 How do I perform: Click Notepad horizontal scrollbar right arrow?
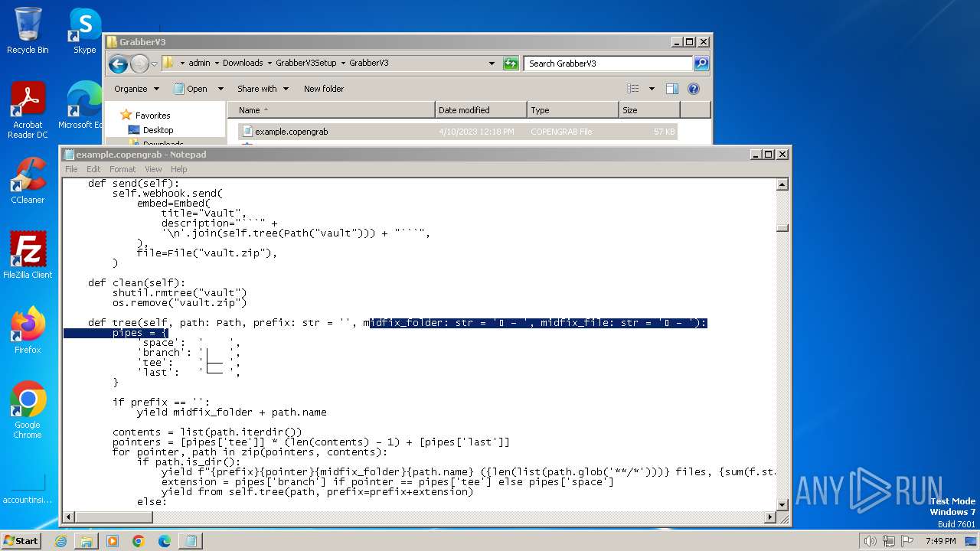click(770, 518)
